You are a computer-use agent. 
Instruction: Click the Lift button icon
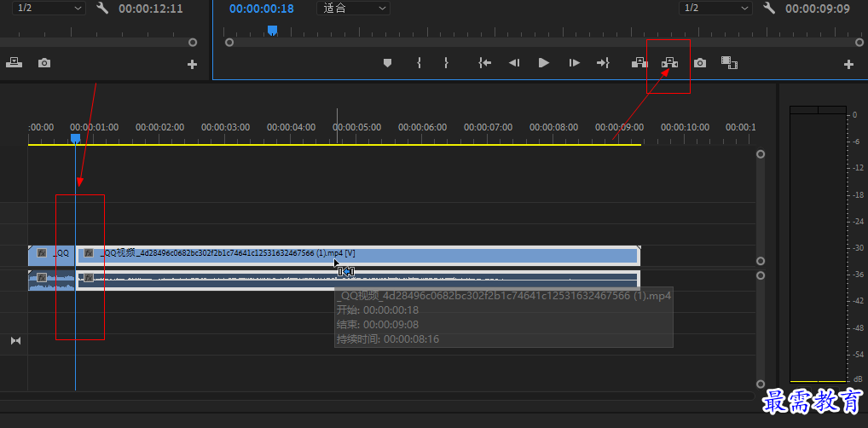(640, 62)
